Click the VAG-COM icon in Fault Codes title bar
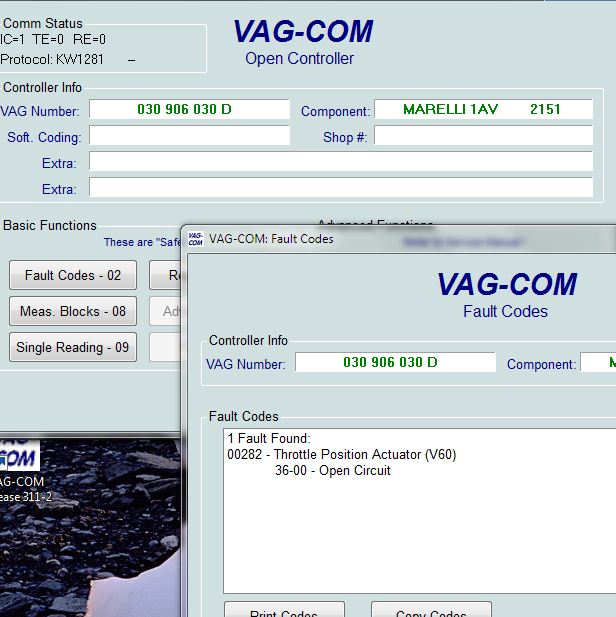The width and height of the screenshot is (616, 617). tap(196, 239)
